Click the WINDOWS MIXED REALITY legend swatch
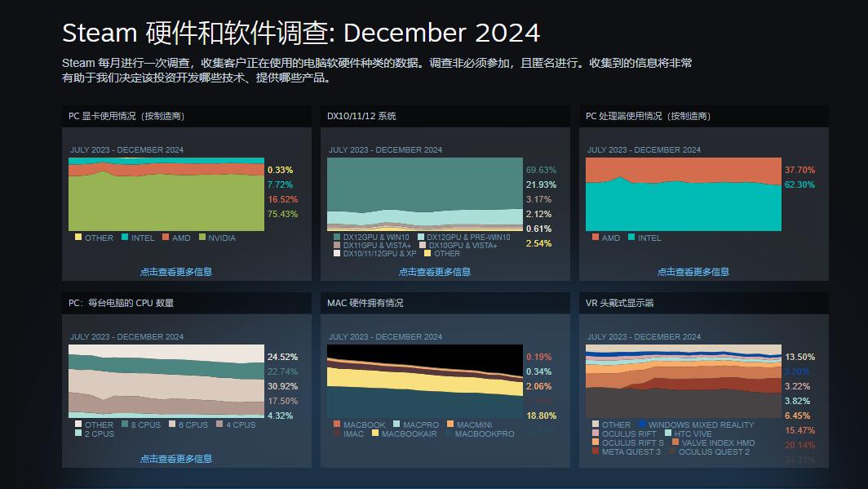The height and width of the screenshot is (489, 868). coord(642,425)
